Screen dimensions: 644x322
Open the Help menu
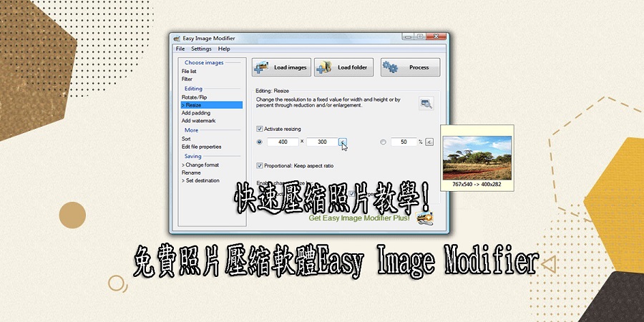[x=224, y=49]
